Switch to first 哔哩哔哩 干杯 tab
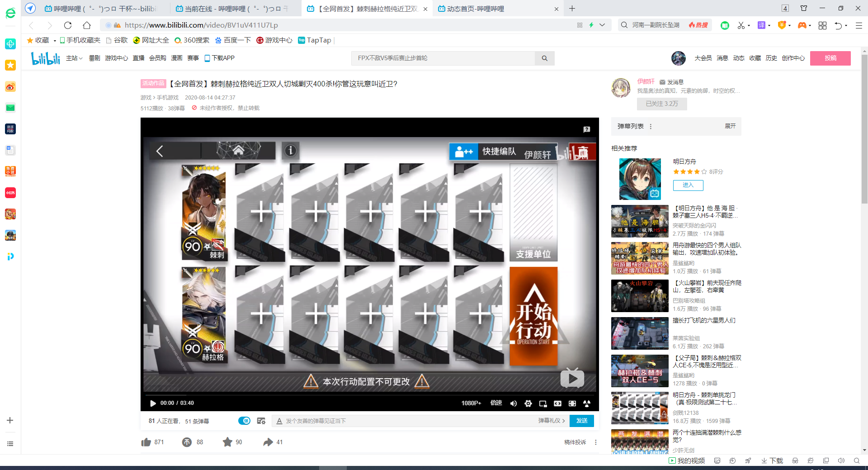 pyautogui.click(x=104, y=9)
